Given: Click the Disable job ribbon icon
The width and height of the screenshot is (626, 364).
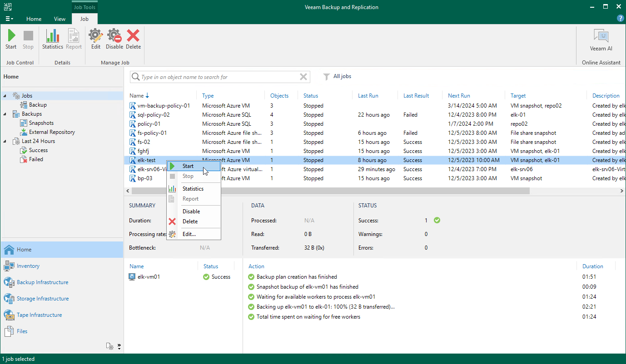Looking at the screenshot, I should [x=114, y=36].
